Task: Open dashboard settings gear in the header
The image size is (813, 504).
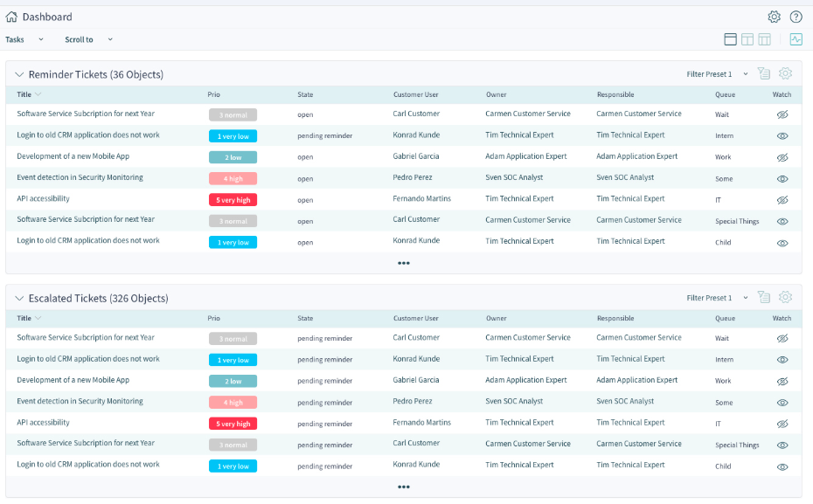Action: point(774,17)
